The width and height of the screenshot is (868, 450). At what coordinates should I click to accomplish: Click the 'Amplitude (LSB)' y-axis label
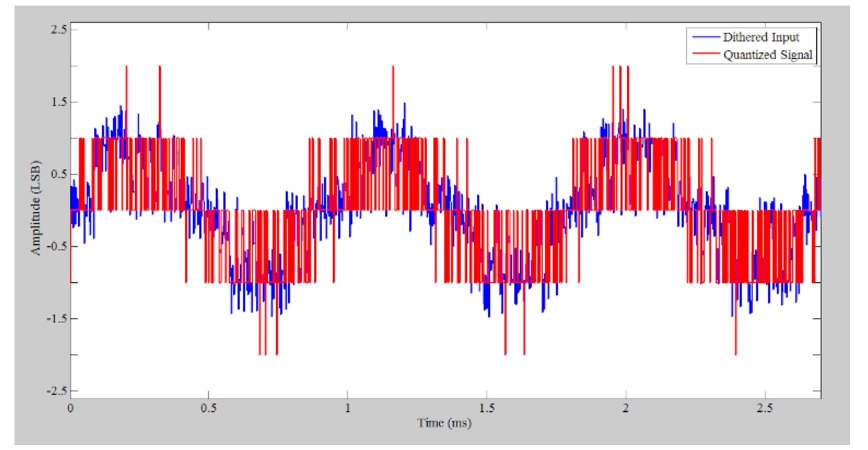[35, 208]
